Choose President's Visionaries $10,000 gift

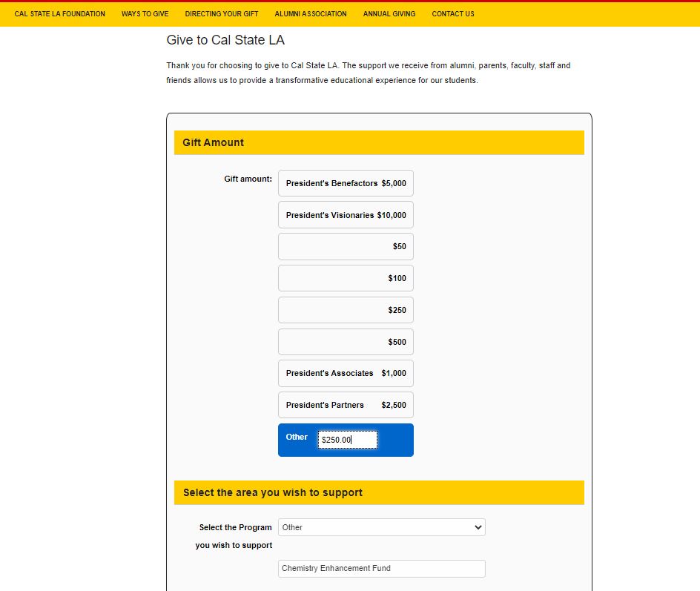pyautogui.click(x=346, y=215)
